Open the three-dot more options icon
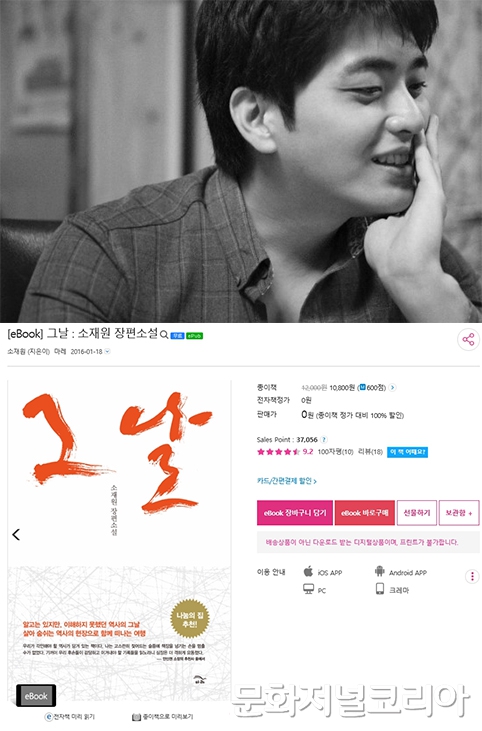The image size is (482, 731). click(472, 576)
